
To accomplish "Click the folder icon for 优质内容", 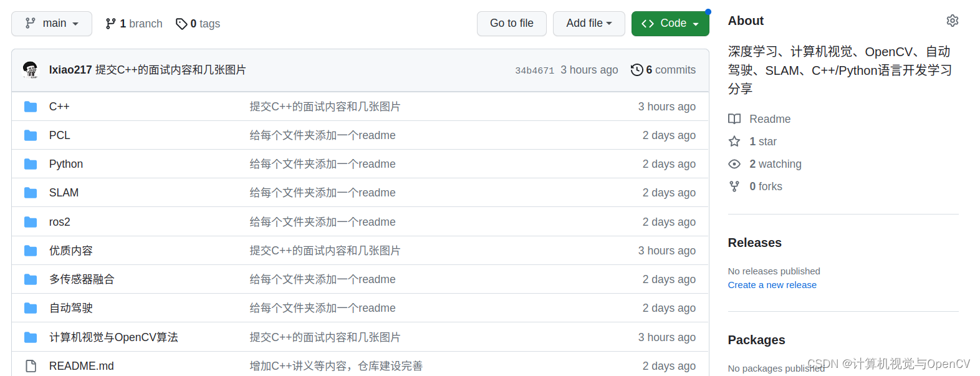I will click(x=31, y=251).
